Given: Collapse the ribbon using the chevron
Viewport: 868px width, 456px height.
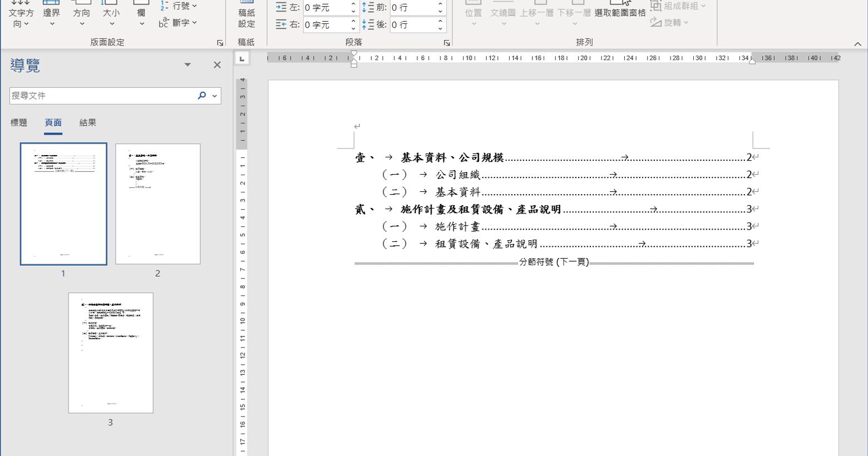Looking at the screenshot, I should point(857,44).
